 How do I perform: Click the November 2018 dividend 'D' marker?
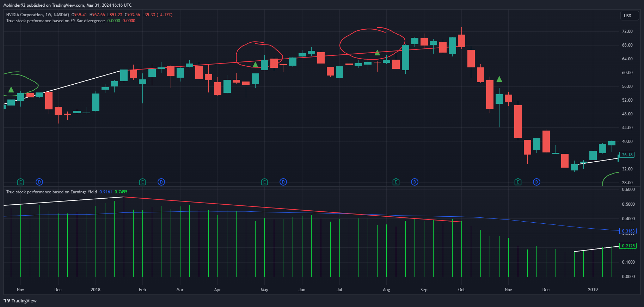536,182
